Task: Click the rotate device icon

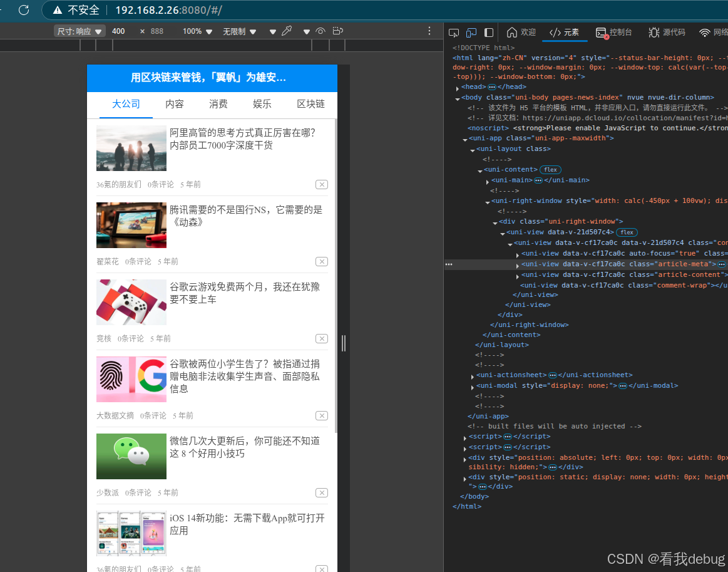Action: point(338,31)
